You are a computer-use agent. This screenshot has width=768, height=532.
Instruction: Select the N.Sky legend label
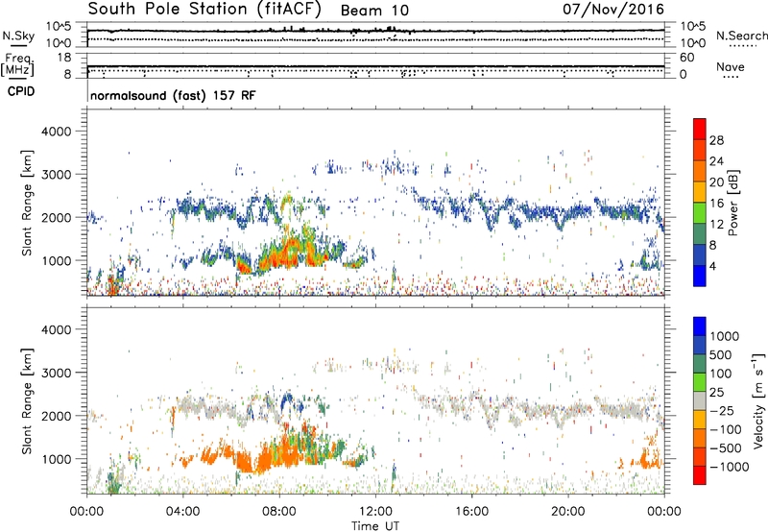(18, 36)
